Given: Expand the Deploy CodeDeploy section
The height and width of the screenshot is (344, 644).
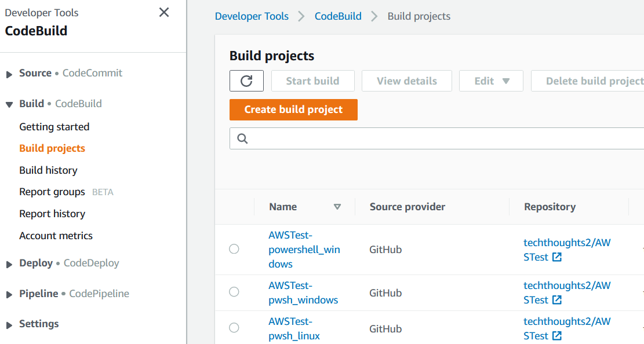Looking at the screenshot, I should pos(9,264).
